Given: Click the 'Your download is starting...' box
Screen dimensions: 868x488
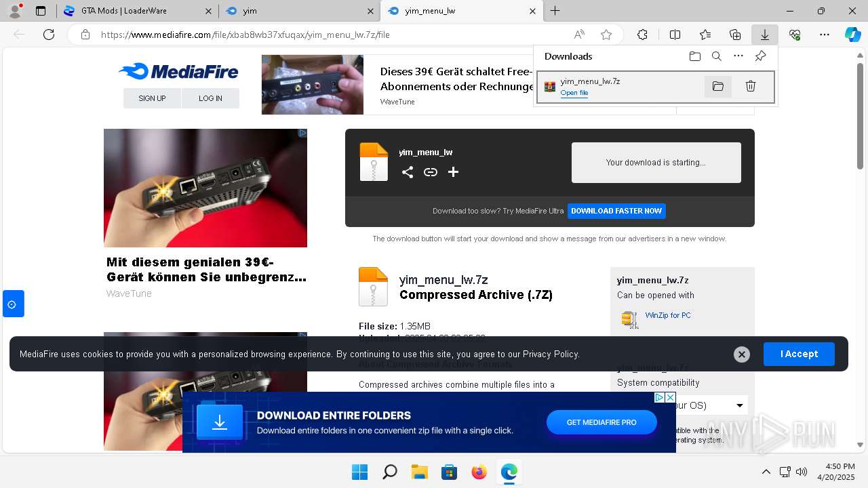Looking at the screenshot, I should [x=656, y=163].
